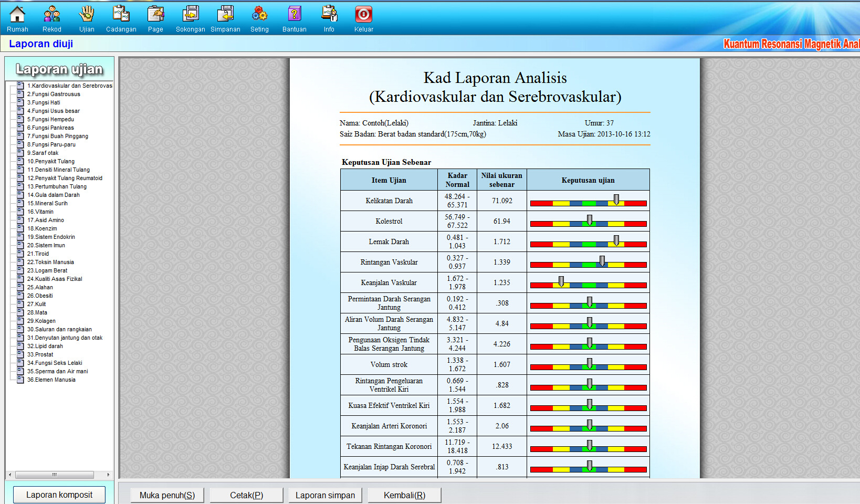Select 19.Sistem Endokrin report
The width and height of the screenshot is (860, 504).
point(51,237)
